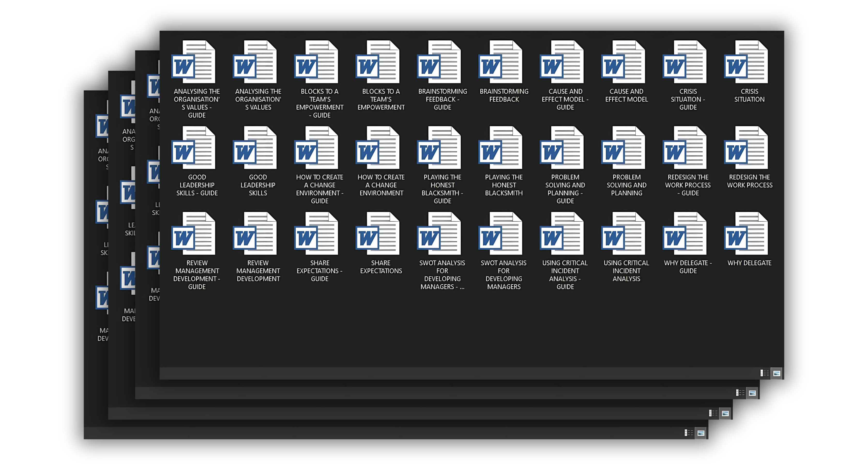Click the Brainstorming Feedback - Guide Word icon
Image resolution: width=868 pixels, height=470 pixels.
[439, 62]
